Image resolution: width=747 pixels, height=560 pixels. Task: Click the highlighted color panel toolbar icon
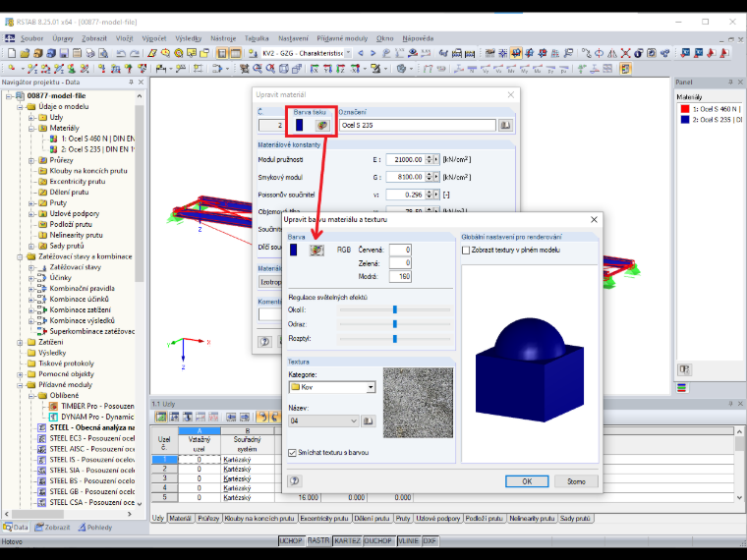(625, 69)
